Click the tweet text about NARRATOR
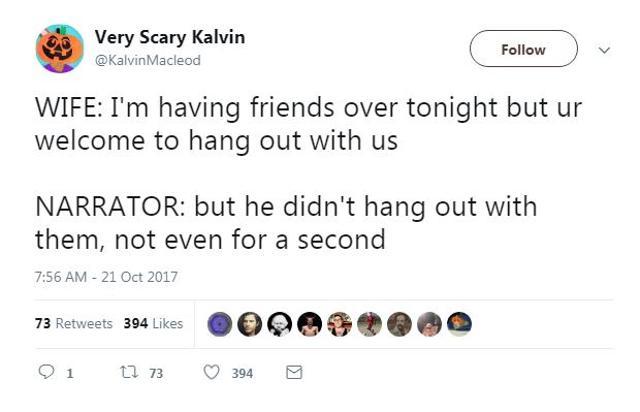The height and width of the screenshot is (412, 640). (286, 223)
